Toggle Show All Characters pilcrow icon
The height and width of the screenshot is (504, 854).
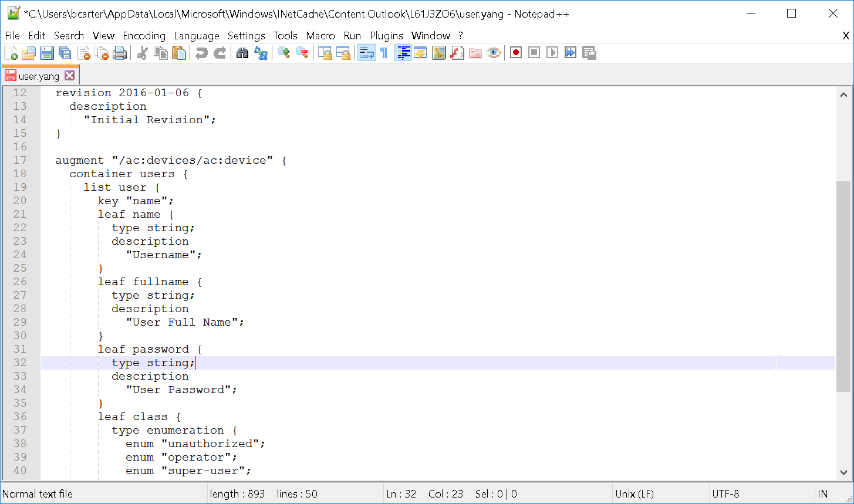point(384,53)
